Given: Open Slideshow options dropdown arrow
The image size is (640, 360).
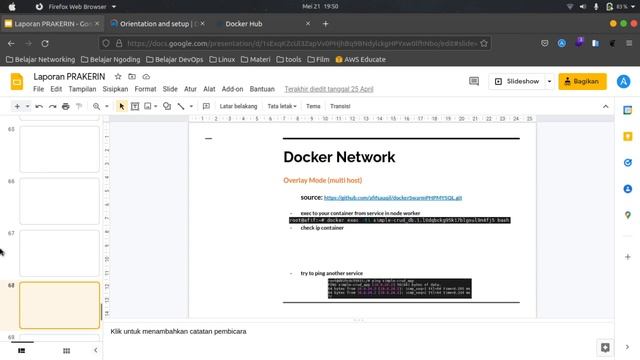Looking at the screenshot, I should (x=549, y=81).
